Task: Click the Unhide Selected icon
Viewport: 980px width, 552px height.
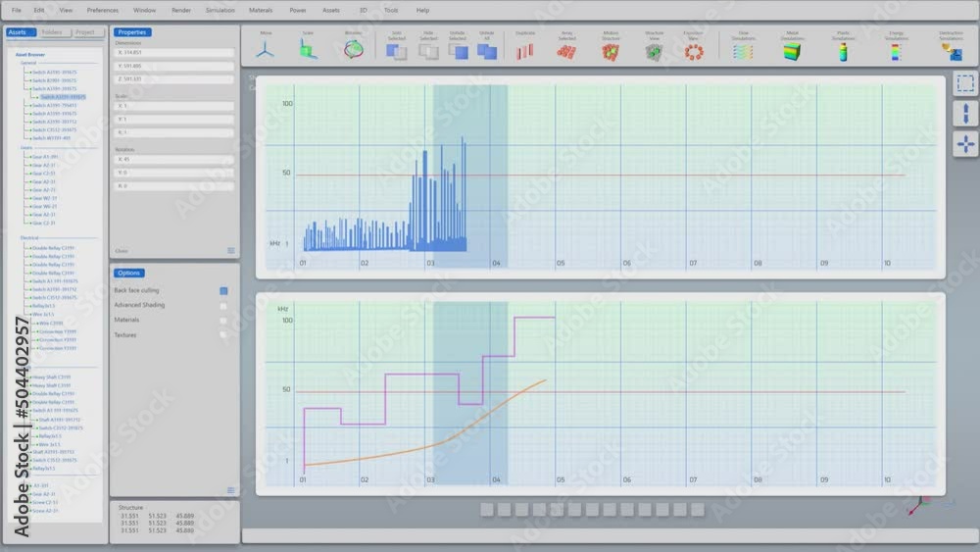Action: click(458, 51)
